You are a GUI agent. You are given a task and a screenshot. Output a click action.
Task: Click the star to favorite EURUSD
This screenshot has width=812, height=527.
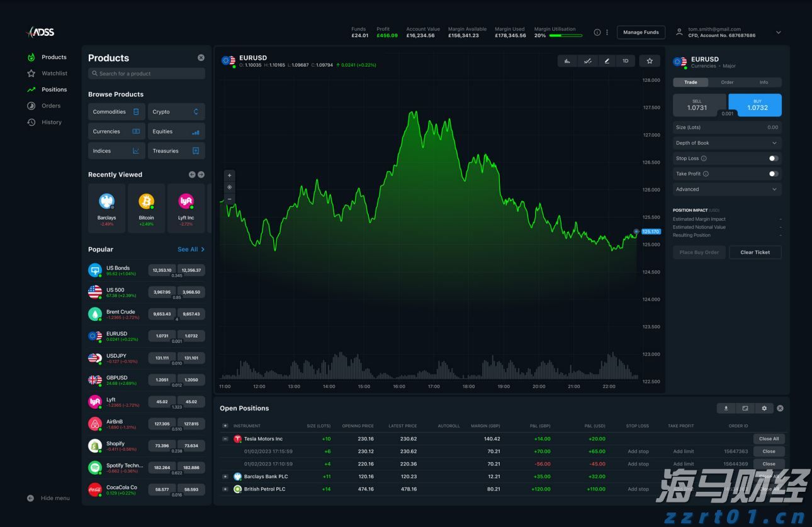(650, 61)
